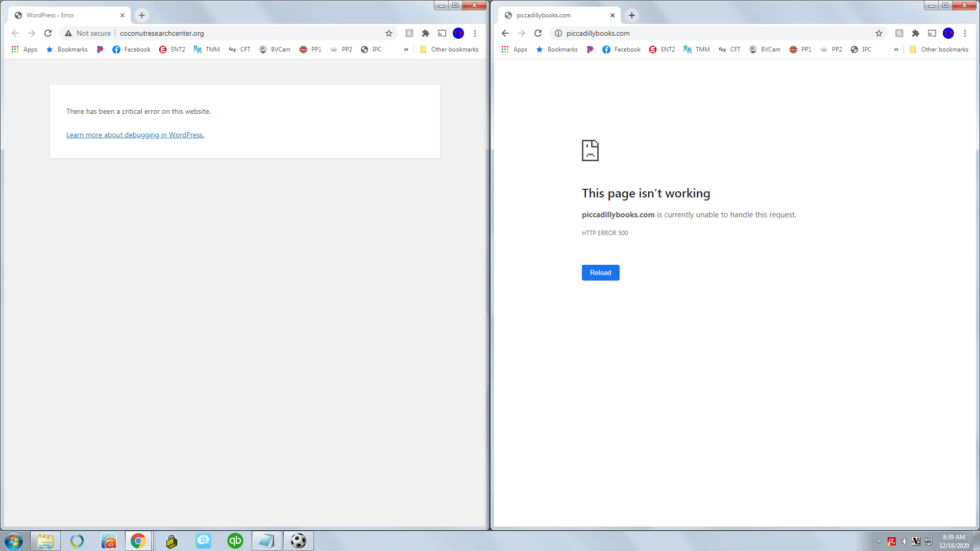Open Facebook bookmark in left window

(132, 49)
